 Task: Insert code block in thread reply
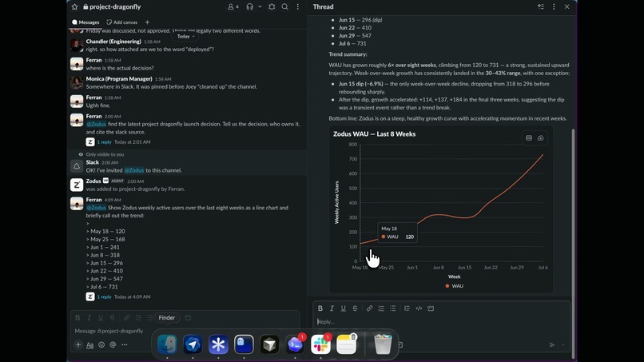click(x=431, y=308)
